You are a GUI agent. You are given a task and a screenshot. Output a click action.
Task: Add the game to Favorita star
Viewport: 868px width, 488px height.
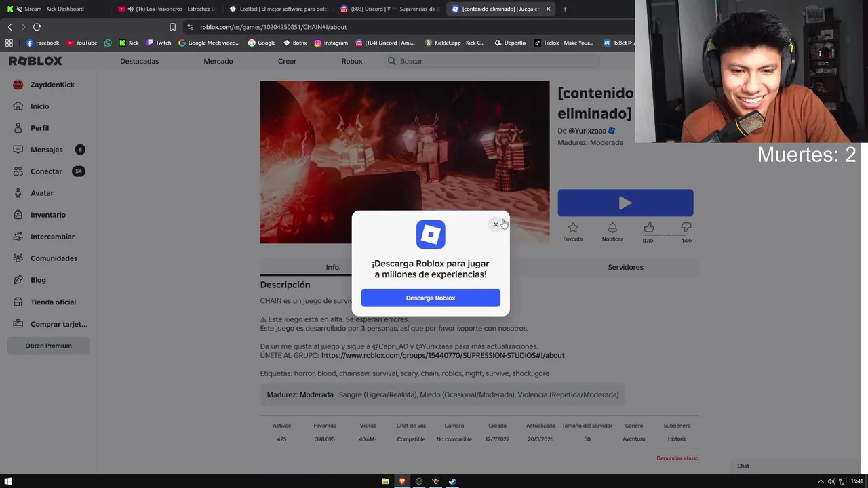click(x=573, y=228)
